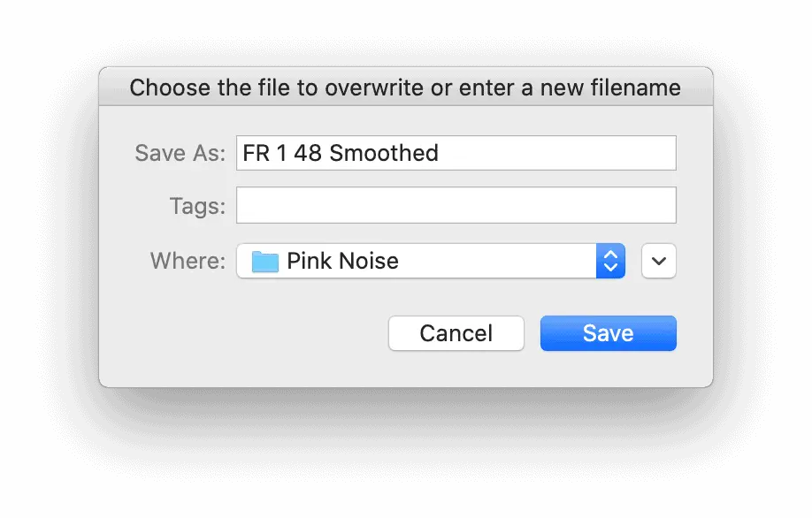The width and height of the screenshot is (812, 518).
Task: Click the Save As label
Action: coord(180,153)
